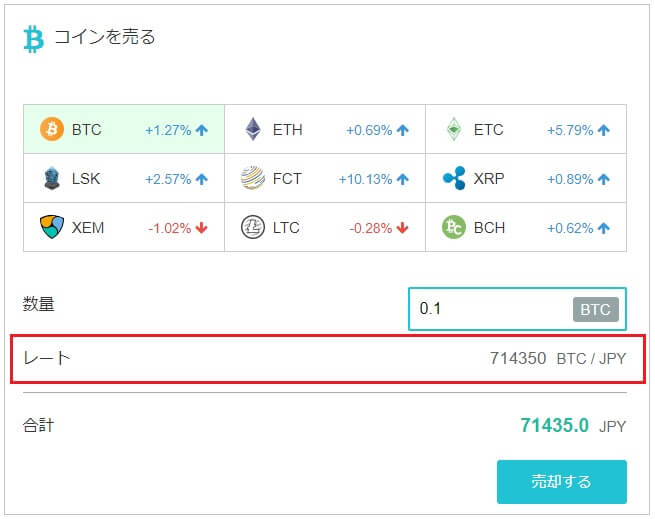Choose the XRP ripple icon
Image resolution: width=655 pixels, height=519 pixels.
coord(454,178)
